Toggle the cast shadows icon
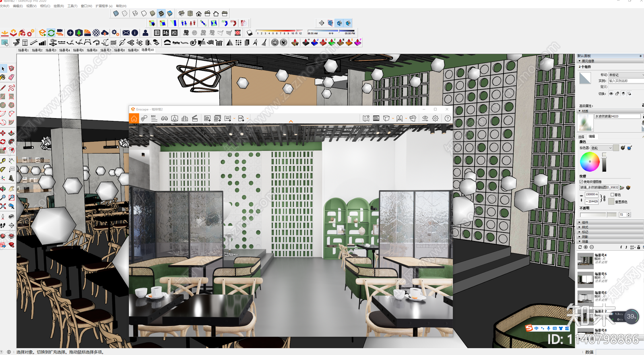The height and width of the screenshot is (355, 644). (629, 93)
